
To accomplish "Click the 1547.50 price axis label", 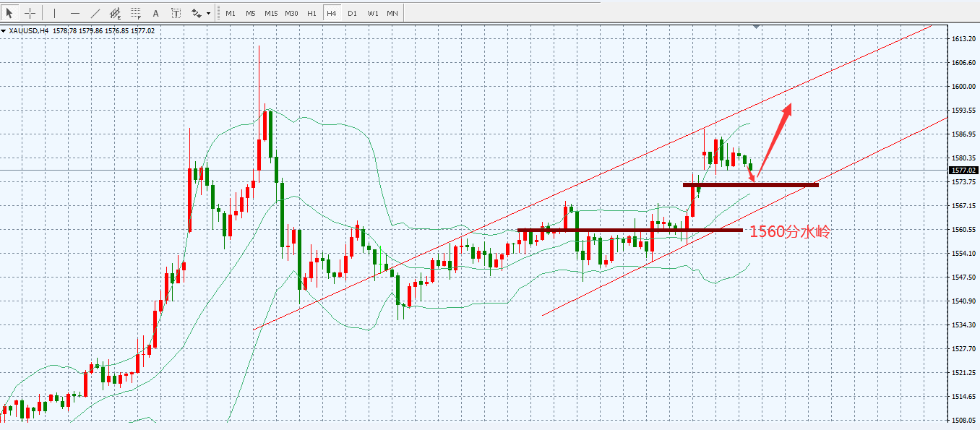I will pyautogui.click(x=964, y=278).
